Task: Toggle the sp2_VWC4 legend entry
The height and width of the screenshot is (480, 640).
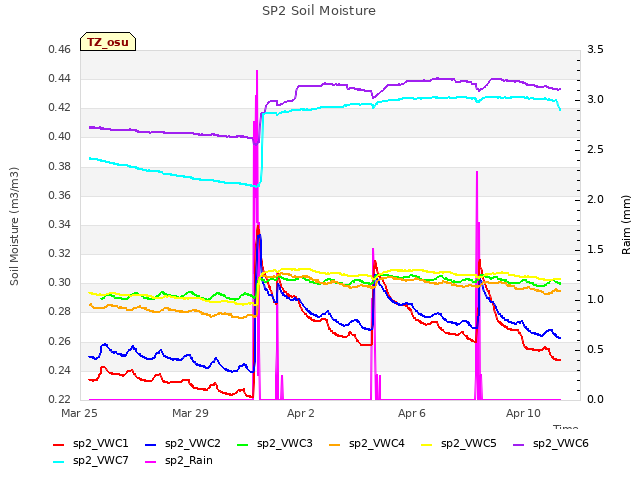Action: [367, 443]
